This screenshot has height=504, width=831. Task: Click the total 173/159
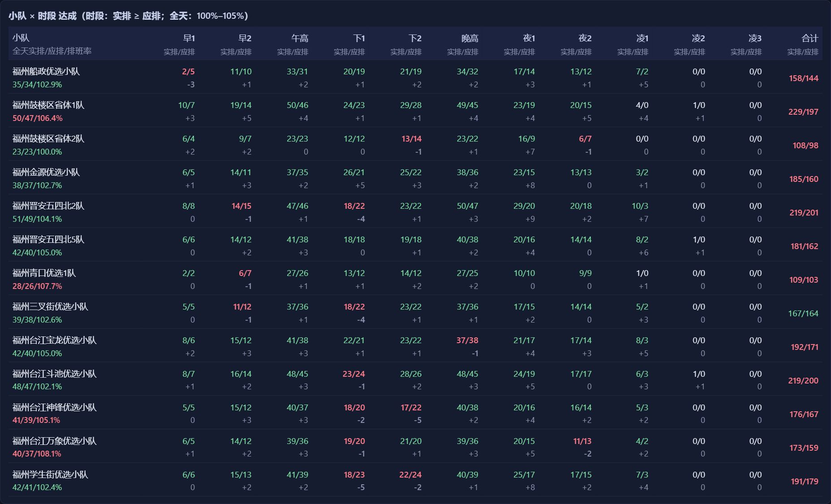pyautogui.click(x=804, y=448)
